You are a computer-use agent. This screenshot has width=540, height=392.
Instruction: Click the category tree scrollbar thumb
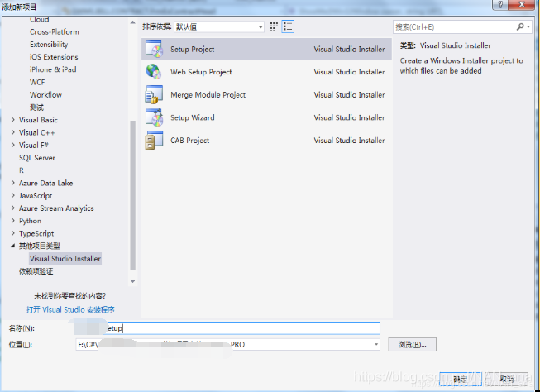pyautogui.click(x=132, y=195)
